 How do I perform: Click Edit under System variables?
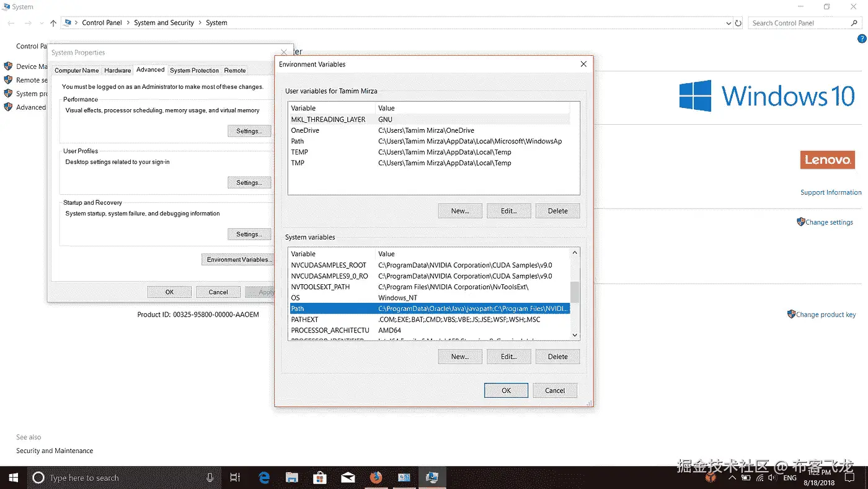click(509, 356)
